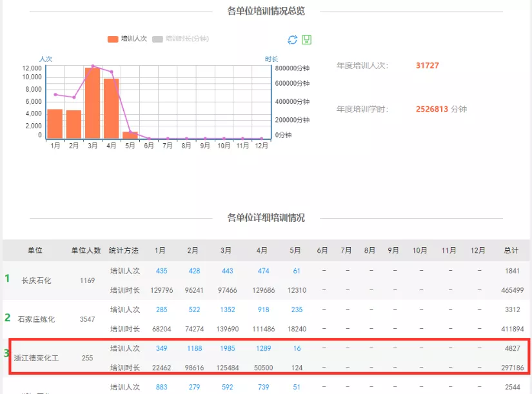Screen dimensions: 532x394
Task: Click the 单位人数 column header
Action: point(86,250)
